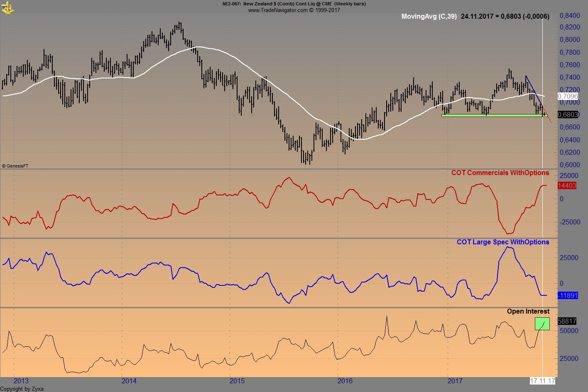Expand the 2017 axis section
The height and width of the screenshot is (392, 588).
(456, 380)
